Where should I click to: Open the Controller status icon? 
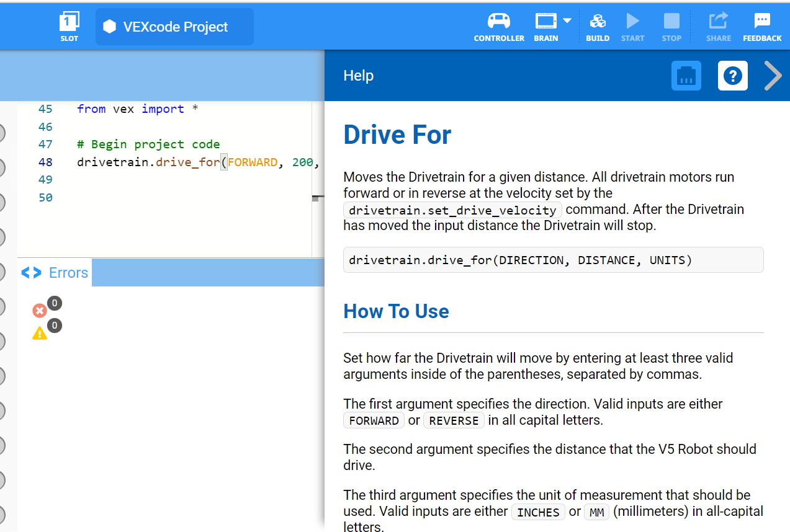tap(499, 27)
